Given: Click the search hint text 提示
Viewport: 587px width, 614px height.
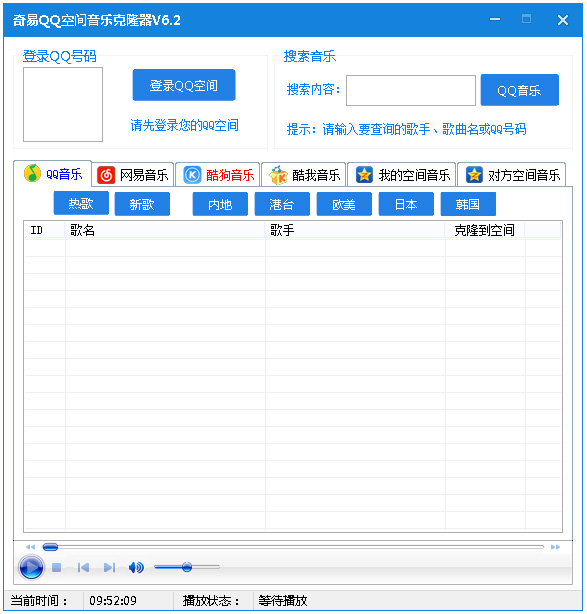Looking at the screenshot, I should point(406,129).
